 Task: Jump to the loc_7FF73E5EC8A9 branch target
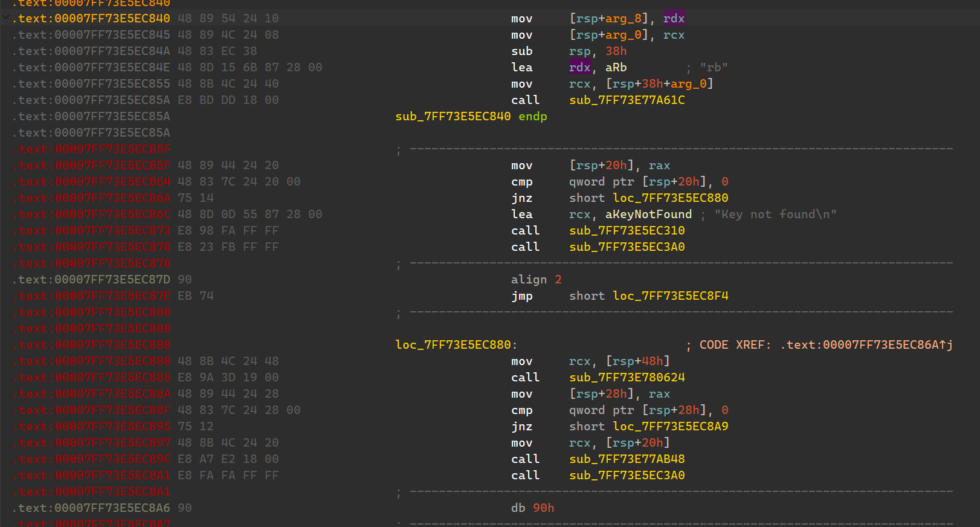(670, 427)
